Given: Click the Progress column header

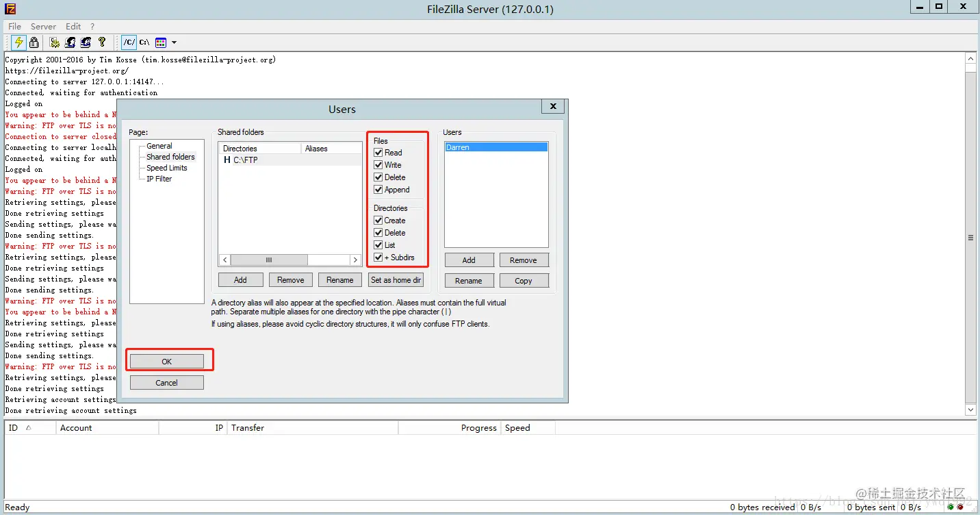Looking at the screenshot, I should [450, 428].
